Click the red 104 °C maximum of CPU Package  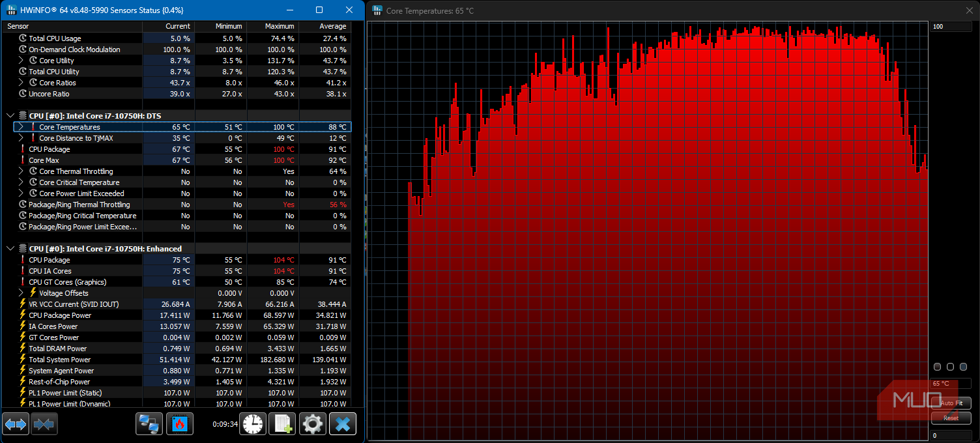(x=283, y=260)
